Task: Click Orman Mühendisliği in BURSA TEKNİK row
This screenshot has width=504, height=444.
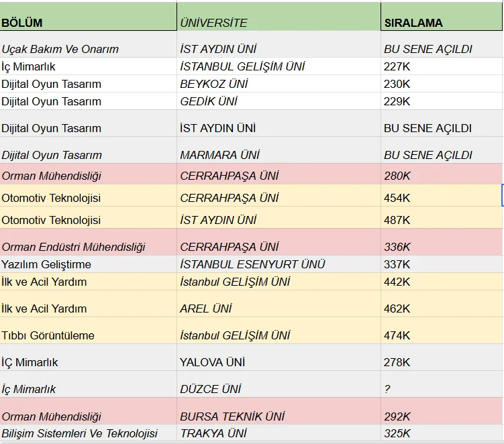Action: point(88,411)
